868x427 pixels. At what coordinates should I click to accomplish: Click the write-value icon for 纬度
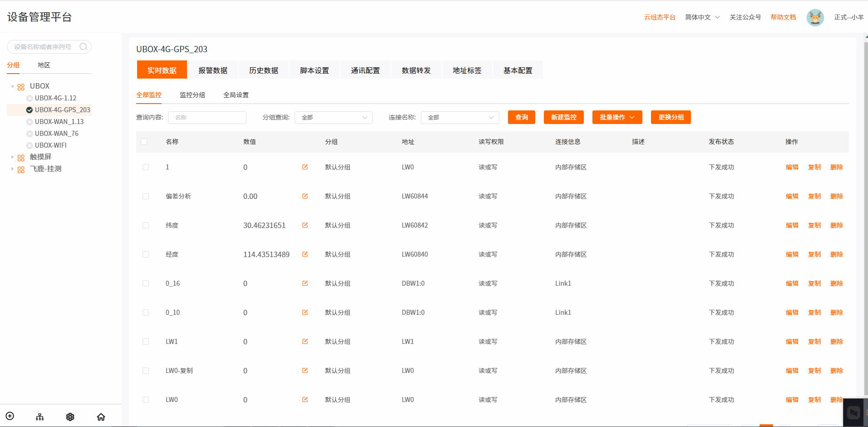point(305,225)
